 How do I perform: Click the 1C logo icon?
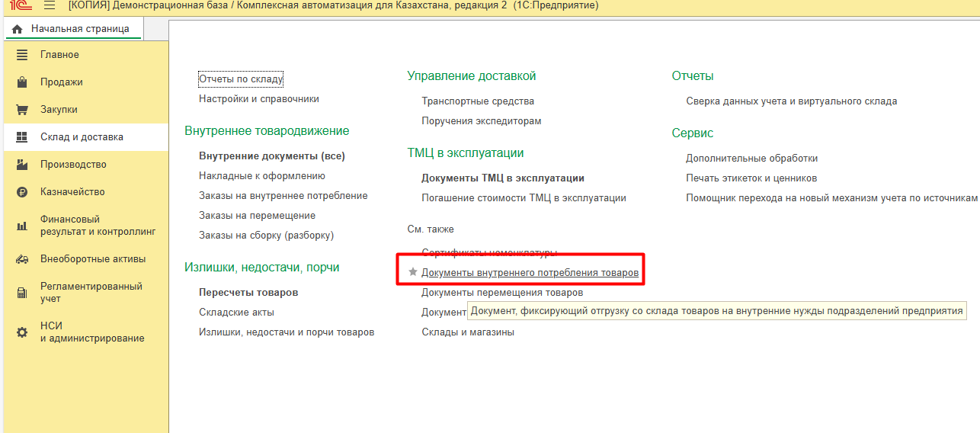pos(21,5)
